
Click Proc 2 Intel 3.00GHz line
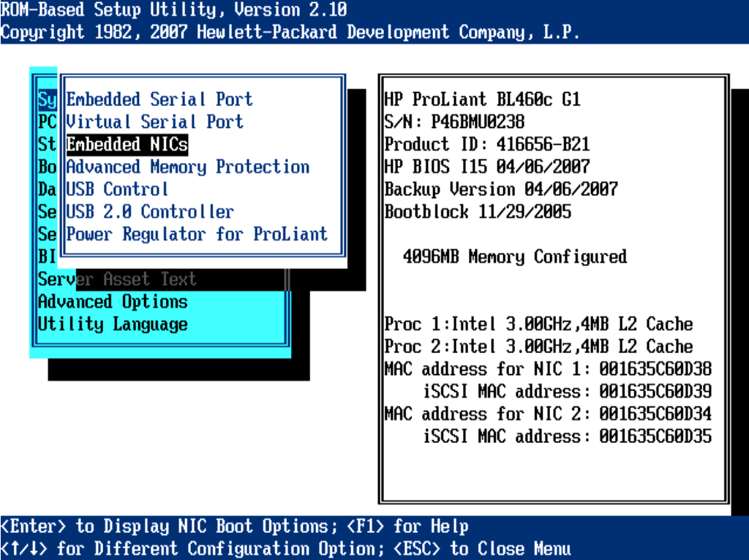click(x=538, y=346)
